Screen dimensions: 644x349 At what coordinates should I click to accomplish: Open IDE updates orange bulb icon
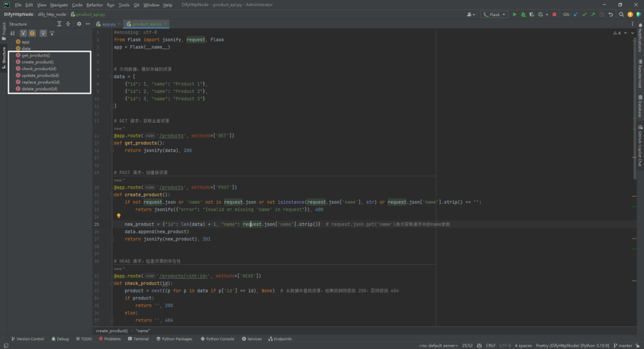tap(630, 14)
